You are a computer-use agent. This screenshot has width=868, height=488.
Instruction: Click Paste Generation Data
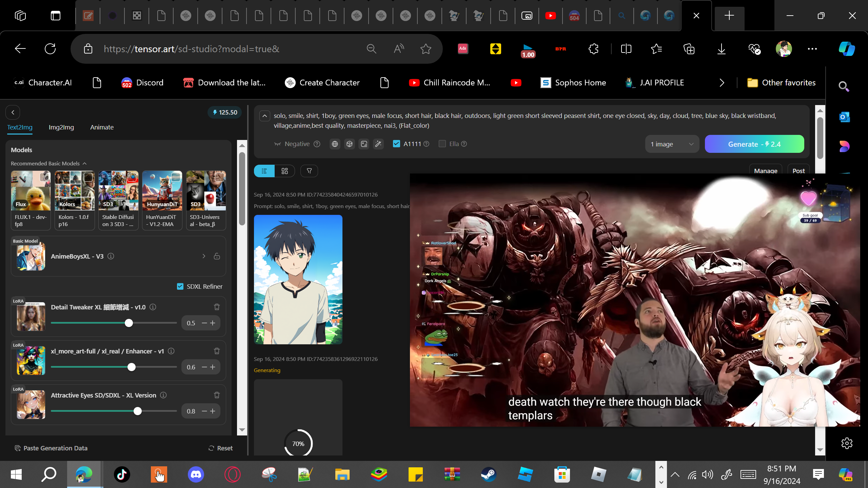[51, 448]
